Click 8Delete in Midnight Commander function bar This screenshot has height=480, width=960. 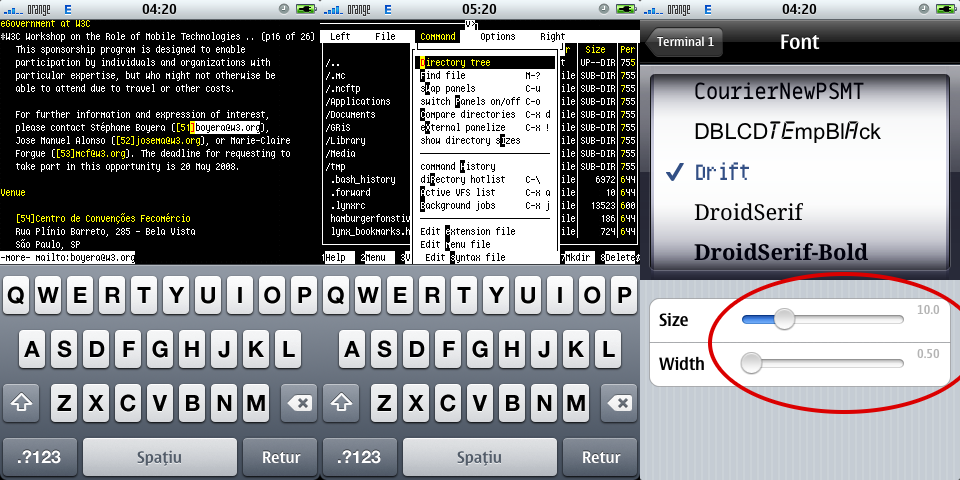pos(619,258)
